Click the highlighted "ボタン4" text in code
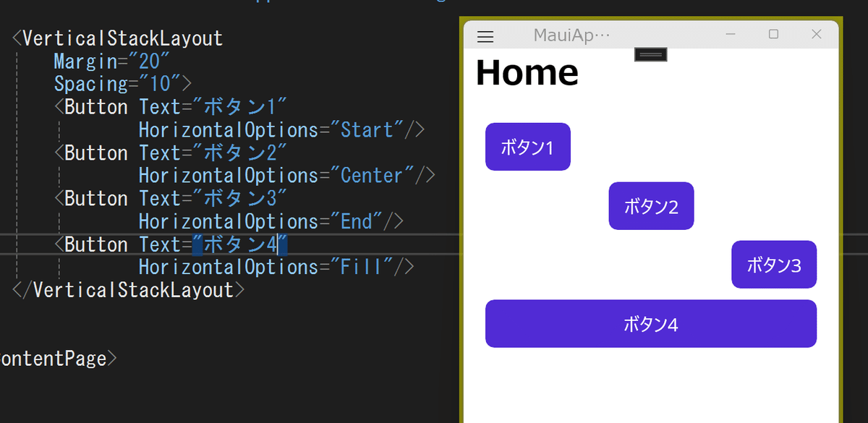The image size is (868, 423). point(240,244)
